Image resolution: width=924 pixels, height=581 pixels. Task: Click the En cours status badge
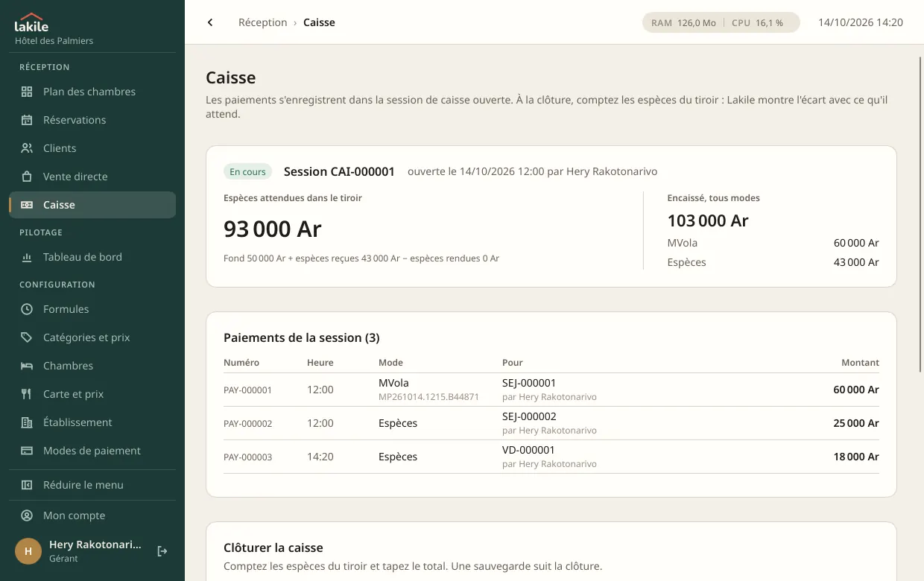(247, 172)
